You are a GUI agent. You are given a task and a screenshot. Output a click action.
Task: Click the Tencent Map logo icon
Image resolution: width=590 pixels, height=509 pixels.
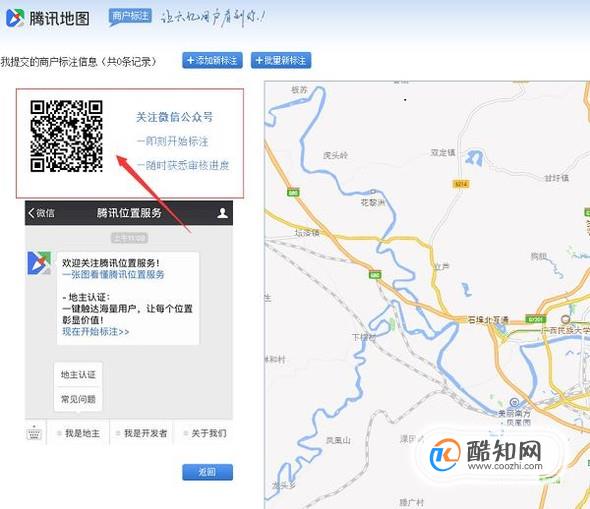15,18
